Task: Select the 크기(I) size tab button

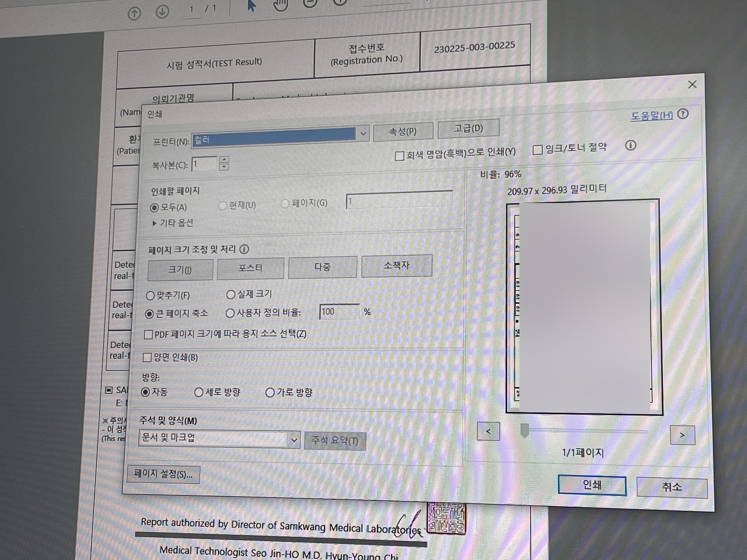Action: click(x=180, y=269)
